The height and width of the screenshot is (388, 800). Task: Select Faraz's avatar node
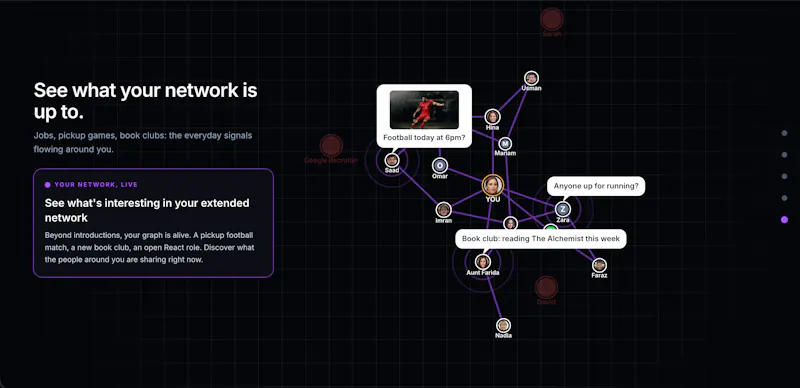pos(599,265)
